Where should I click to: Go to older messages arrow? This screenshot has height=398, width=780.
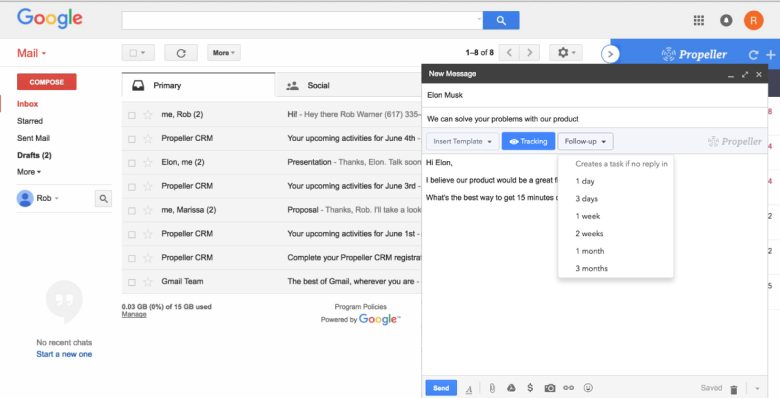click(530, 52)
